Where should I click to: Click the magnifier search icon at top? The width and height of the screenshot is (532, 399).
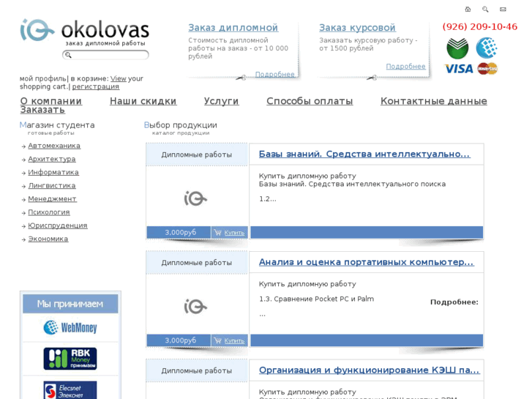coord(485,10)
